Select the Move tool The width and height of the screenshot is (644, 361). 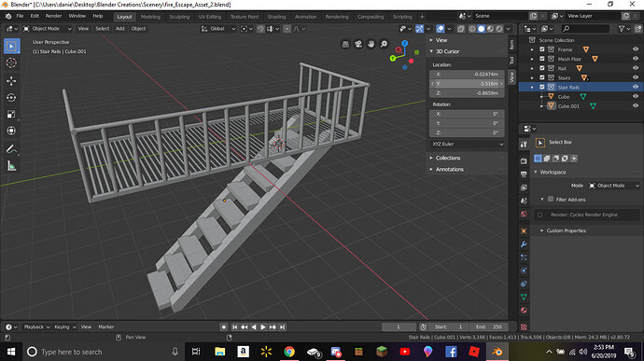pos(11,81)
